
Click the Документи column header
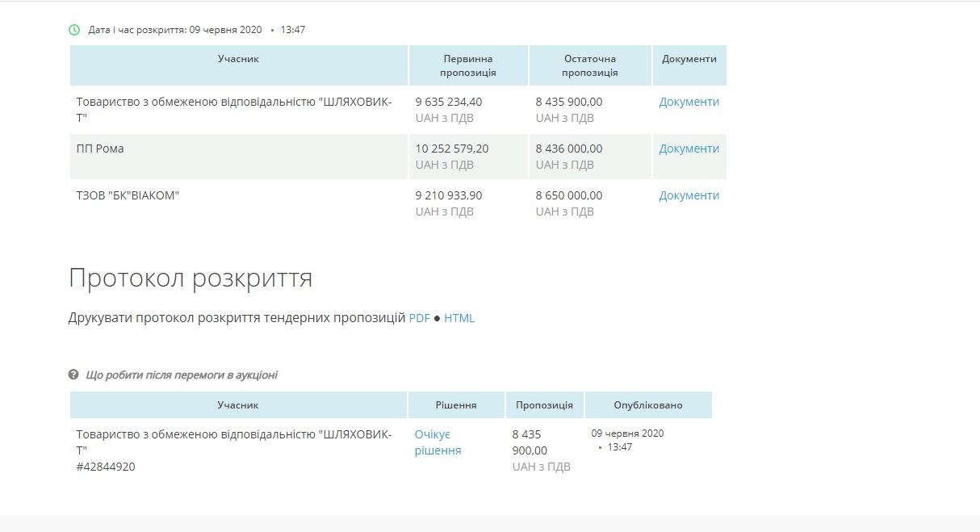(x=689, y=59)
